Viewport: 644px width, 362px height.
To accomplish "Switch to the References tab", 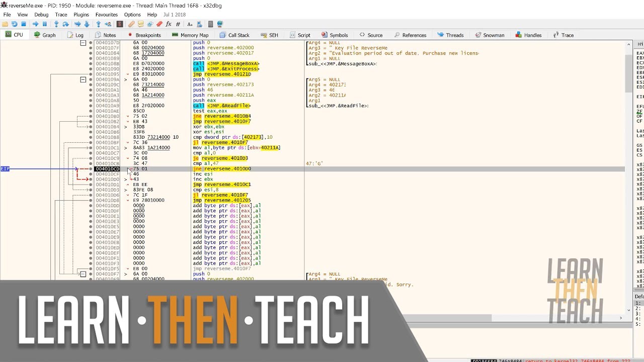I will click(410, 35).
